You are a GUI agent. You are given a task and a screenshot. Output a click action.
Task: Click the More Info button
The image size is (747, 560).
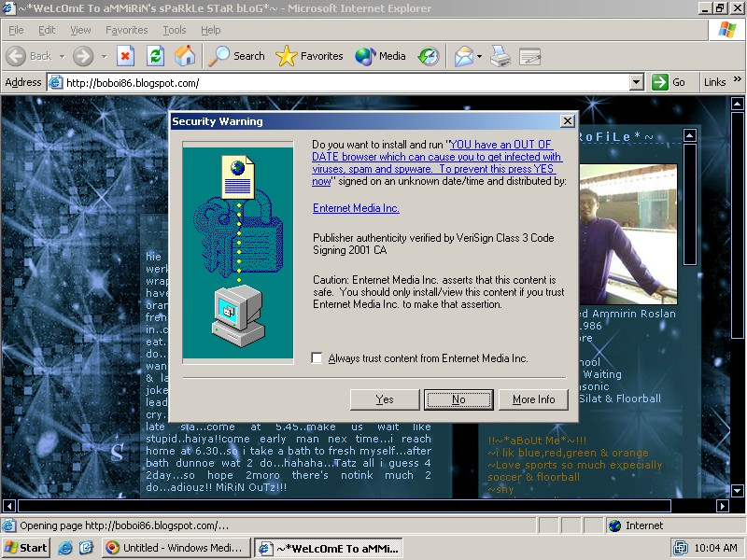533,399
